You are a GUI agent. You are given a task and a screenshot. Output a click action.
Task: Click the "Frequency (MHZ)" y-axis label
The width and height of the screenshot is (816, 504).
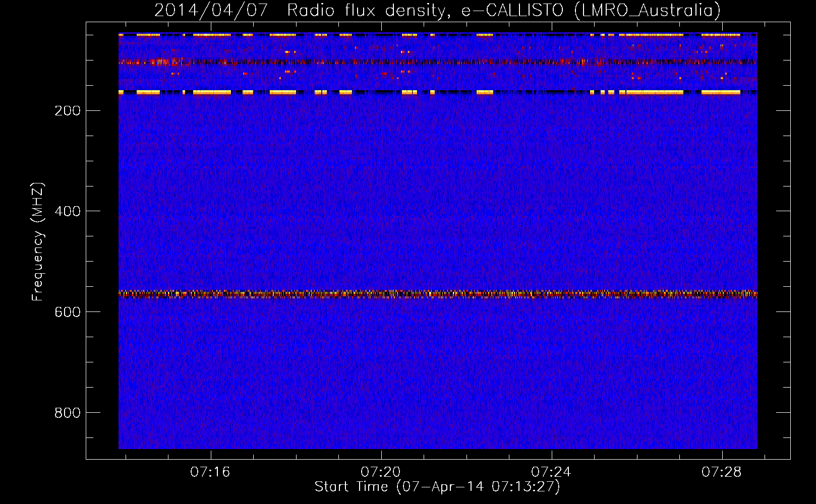38,242
